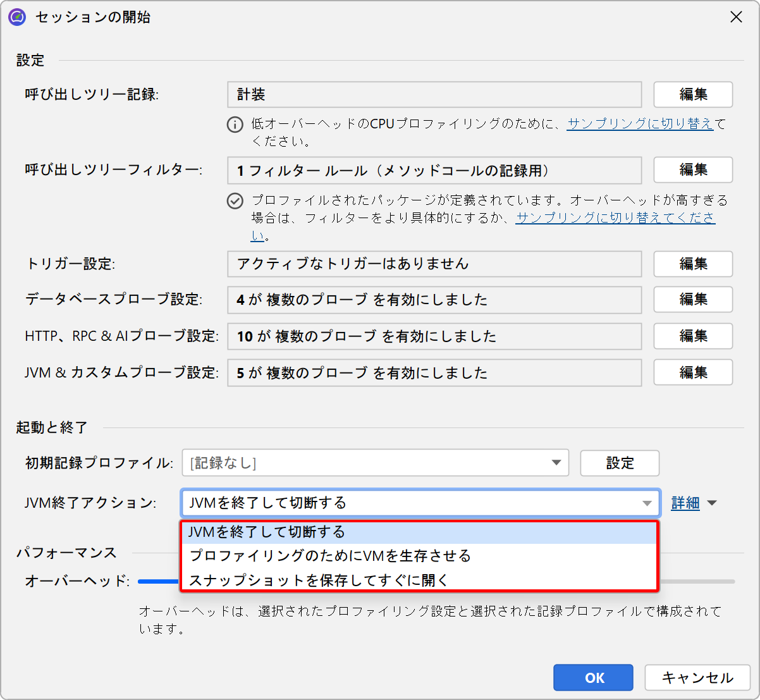Screen dimensions: 760x700
Task: Open the 初期記録プロファイル dropdown
Action: (x=556, y=463)
